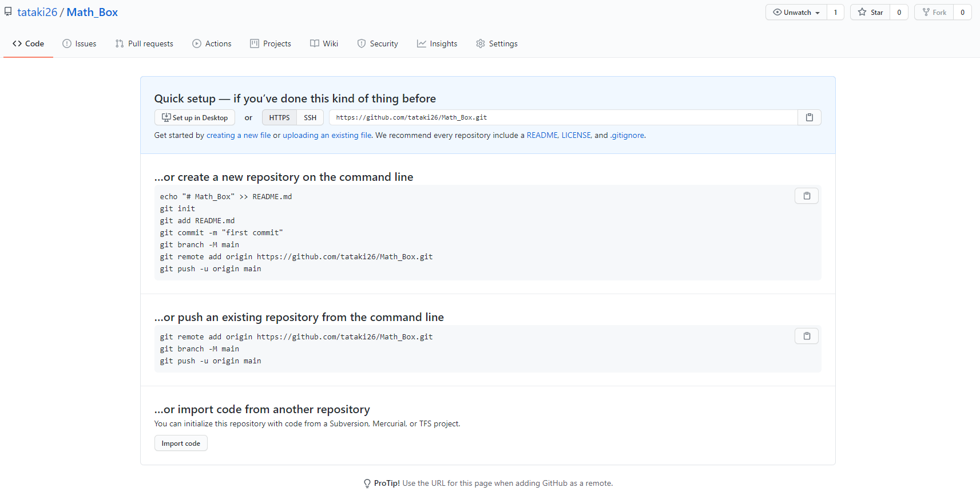The height and width of the screenshot is (495, 980).
Task: Click the README link
Action: point(542,136)
